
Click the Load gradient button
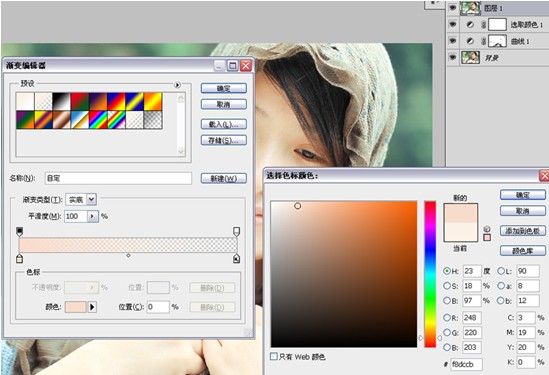point(224,124)
